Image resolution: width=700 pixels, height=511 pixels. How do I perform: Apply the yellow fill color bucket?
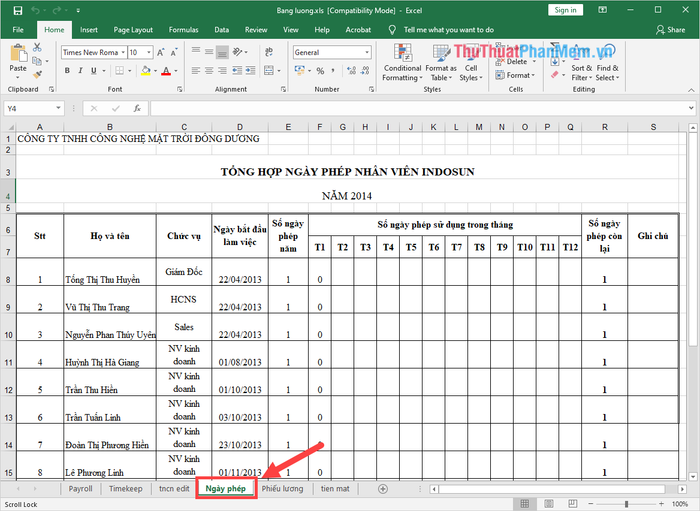(x=146, y=71)
